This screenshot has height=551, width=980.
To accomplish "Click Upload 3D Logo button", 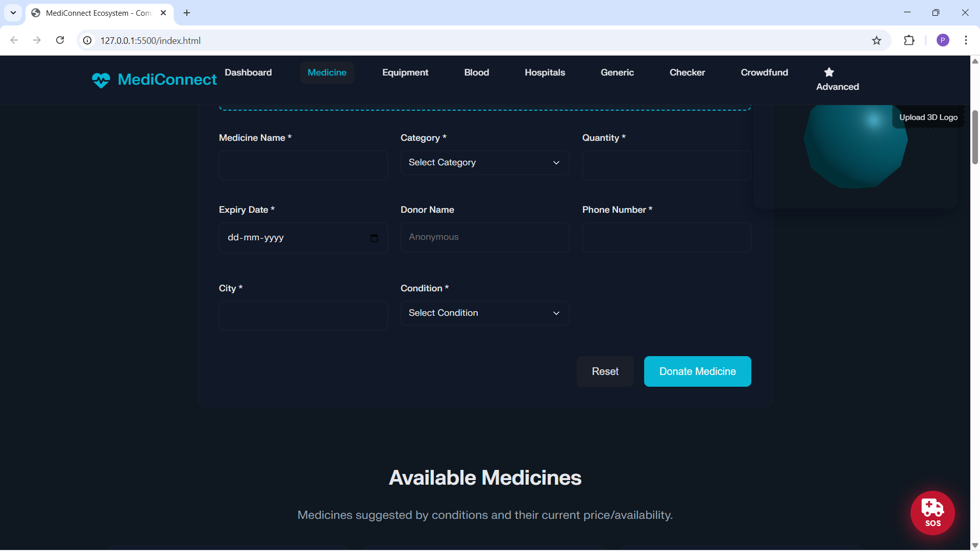I will click(928, 117).
